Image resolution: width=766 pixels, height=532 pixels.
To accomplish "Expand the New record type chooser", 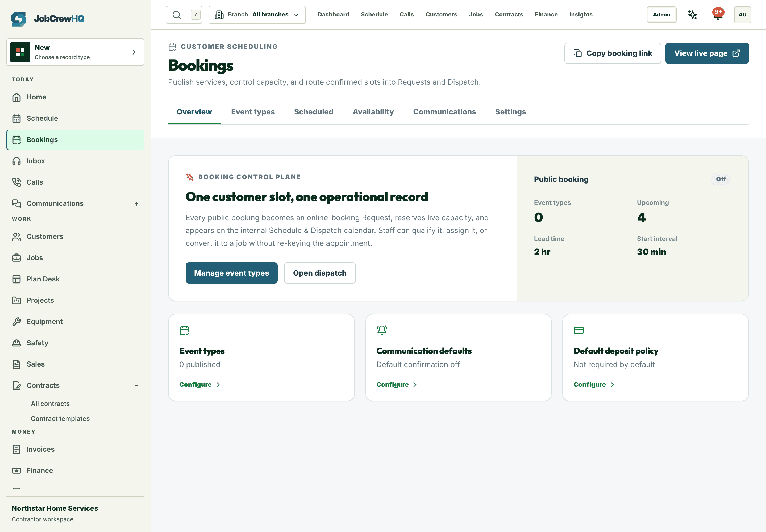I will (75, 52).
